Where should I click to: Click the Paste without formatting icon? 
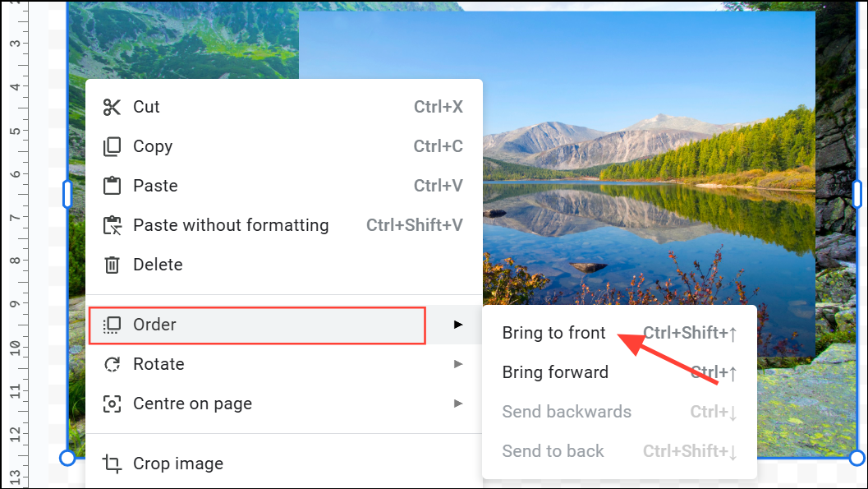pyautogui.click(x=112, y=225)
